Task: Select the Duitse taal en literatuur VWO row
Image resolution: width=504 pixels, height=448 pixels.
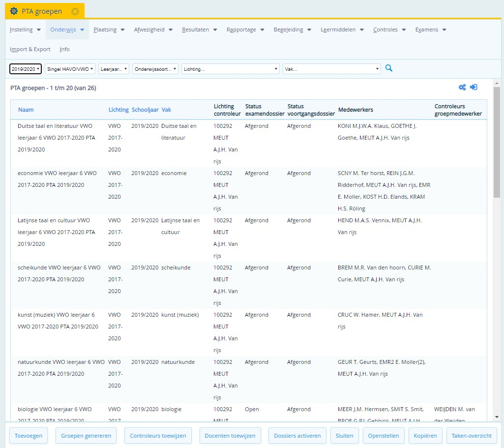Action: point(248,144)
